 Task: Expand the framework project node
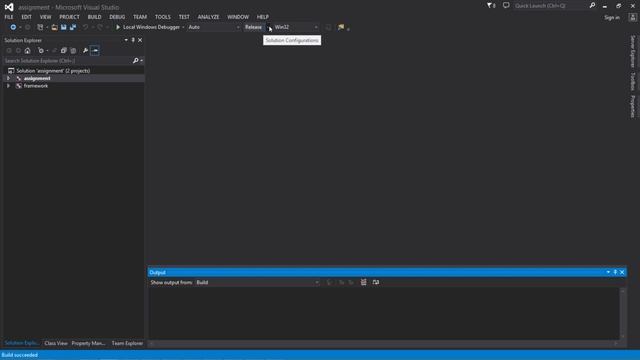(8, 86)
